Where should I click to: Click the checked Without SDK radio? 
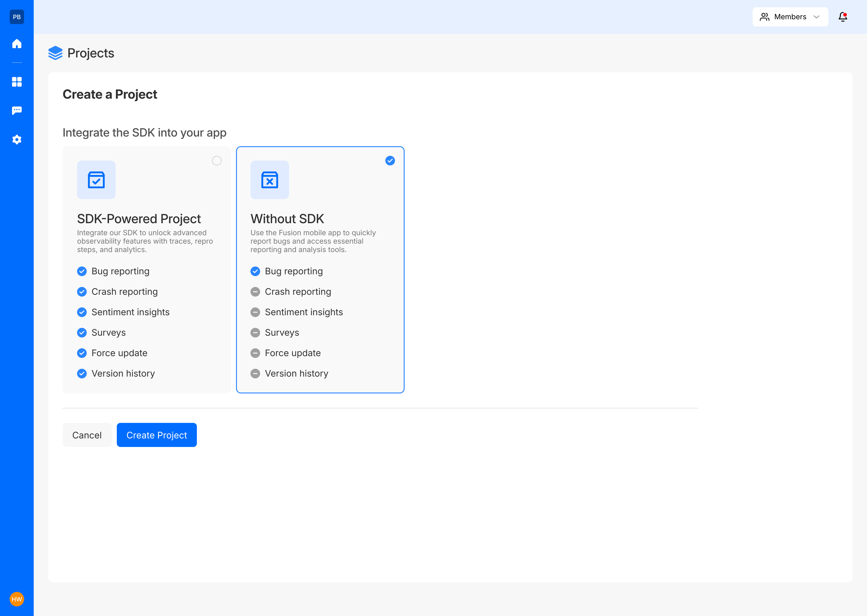pyautogui.click(x=390, y=161)
